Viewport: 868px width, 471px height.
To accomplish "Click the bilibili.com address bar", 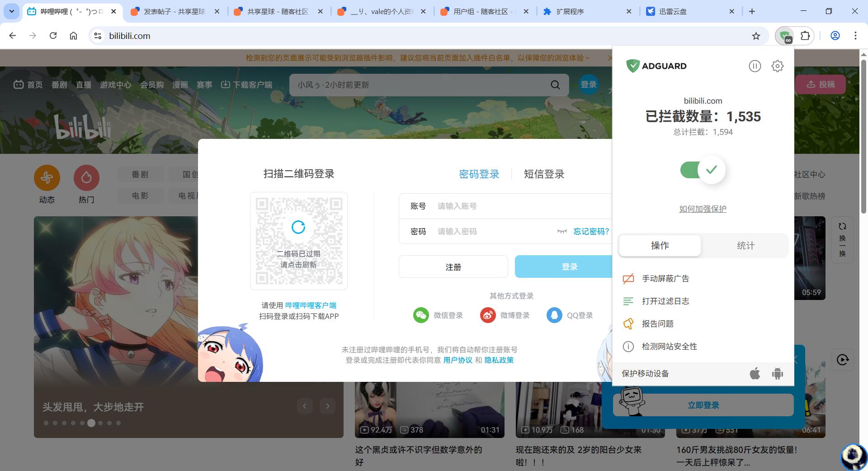I will pos(425,36).
